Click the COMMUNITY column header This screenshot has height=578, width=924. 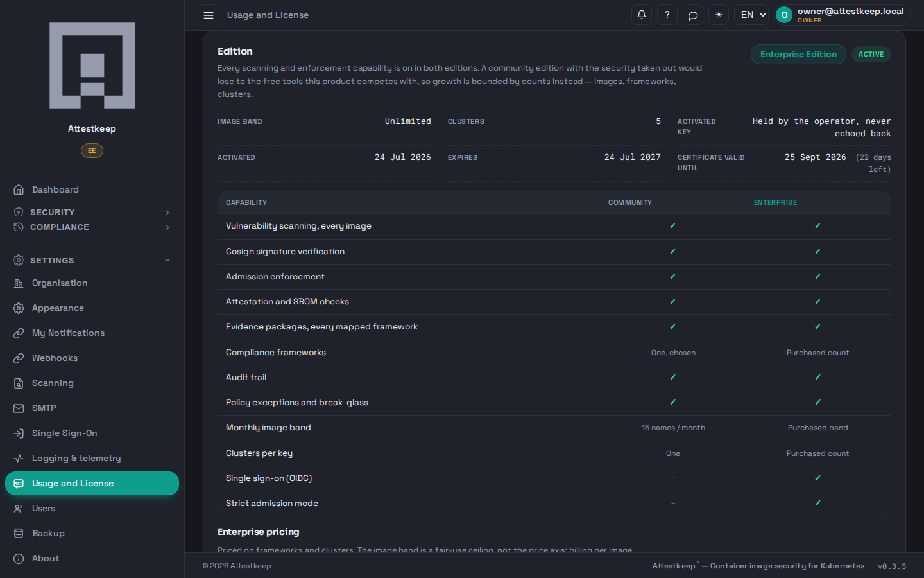point(629,203)
